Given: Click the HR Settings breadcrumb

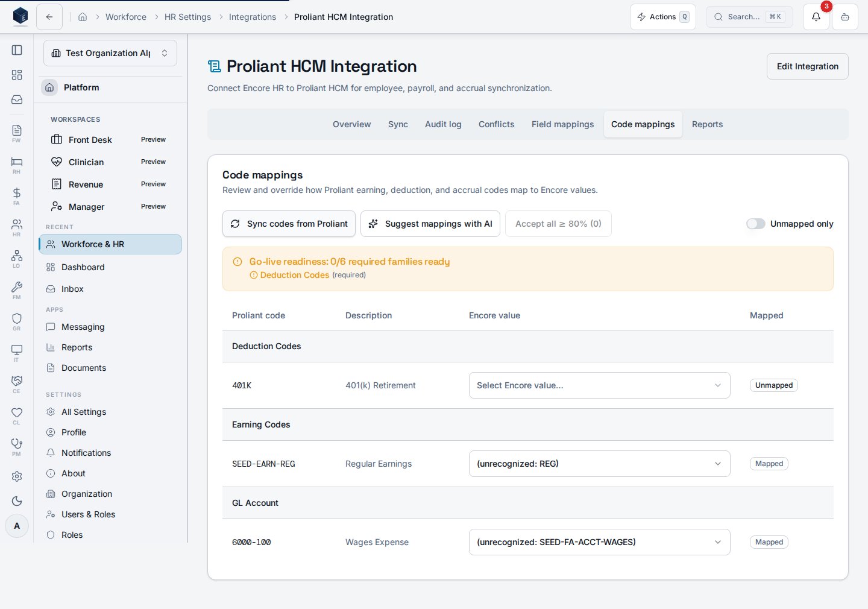Looking at the screenshot, I should pyautogui.click(x=187, y=17).
